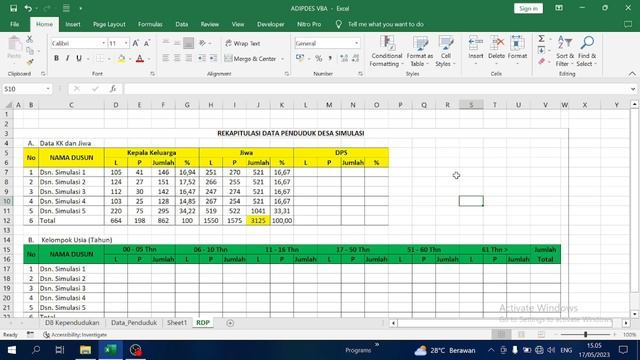Click the taskbar search icon
The width and height of the screenshot is (640, 360).
(36, 350)
